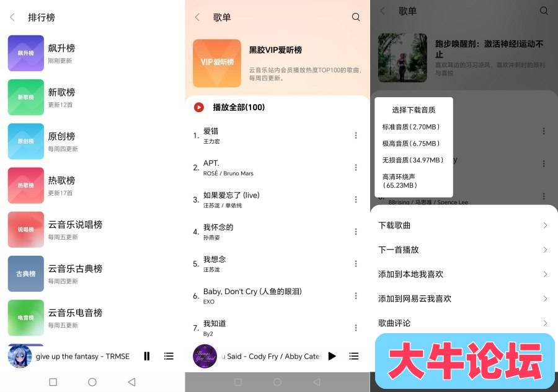
Task: Pause the song give up the fantasy
Action: tap(146, 356)
